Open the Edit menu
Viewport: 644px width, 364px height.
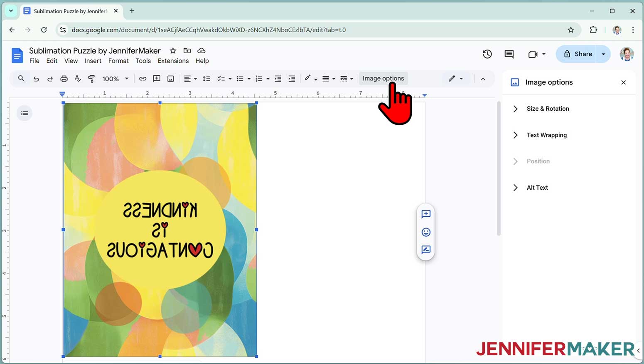click(x=52, y=61)
